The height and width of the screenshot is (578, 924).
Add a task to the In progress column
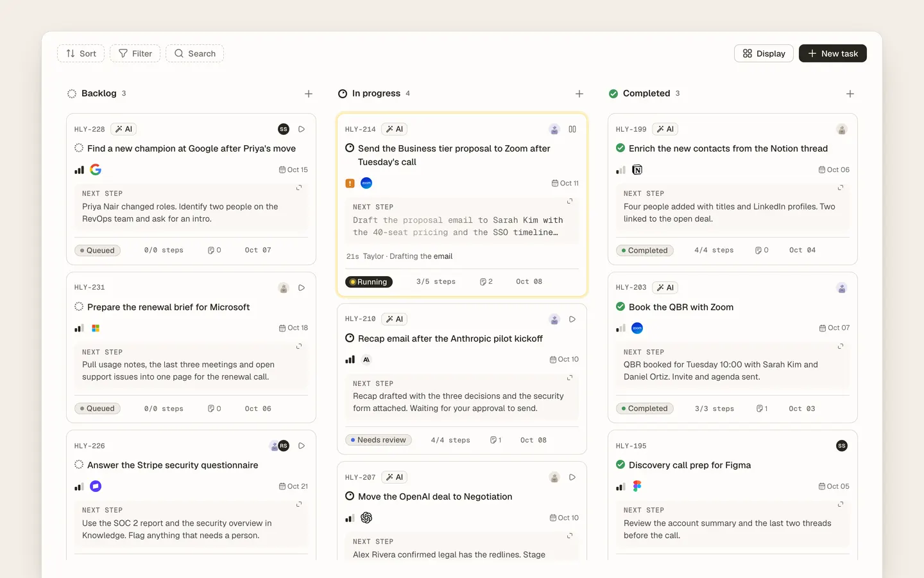point(579,94)
